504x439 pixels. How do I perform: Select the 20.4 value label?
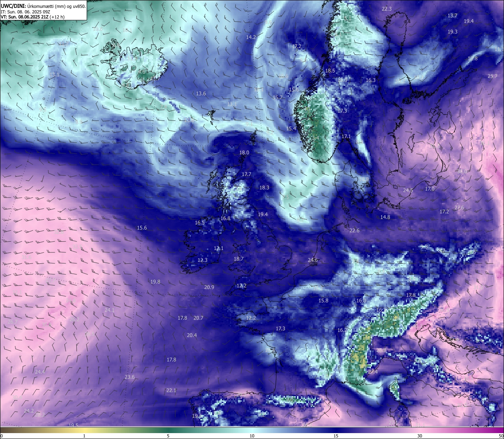(192, 335)
